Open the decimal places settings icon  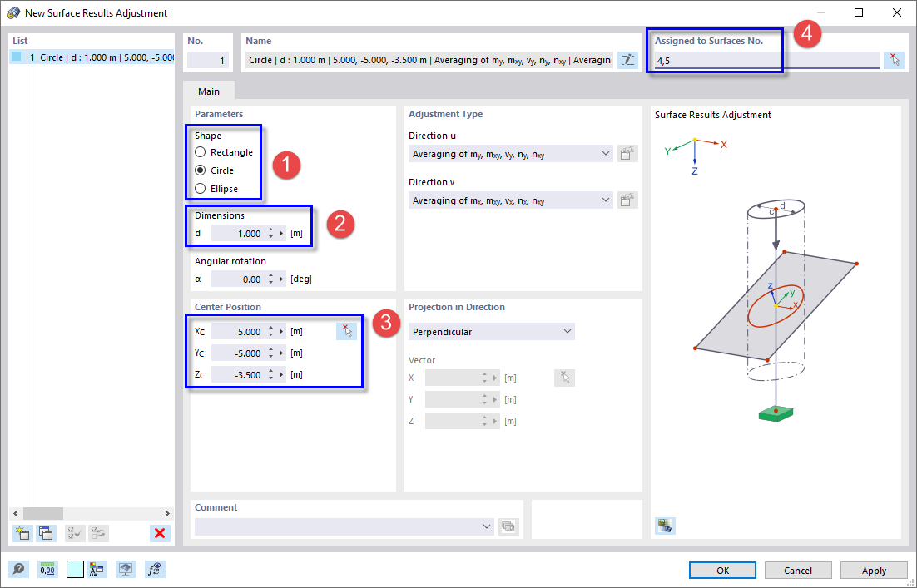pyautogui.click(x=47, y=569)
